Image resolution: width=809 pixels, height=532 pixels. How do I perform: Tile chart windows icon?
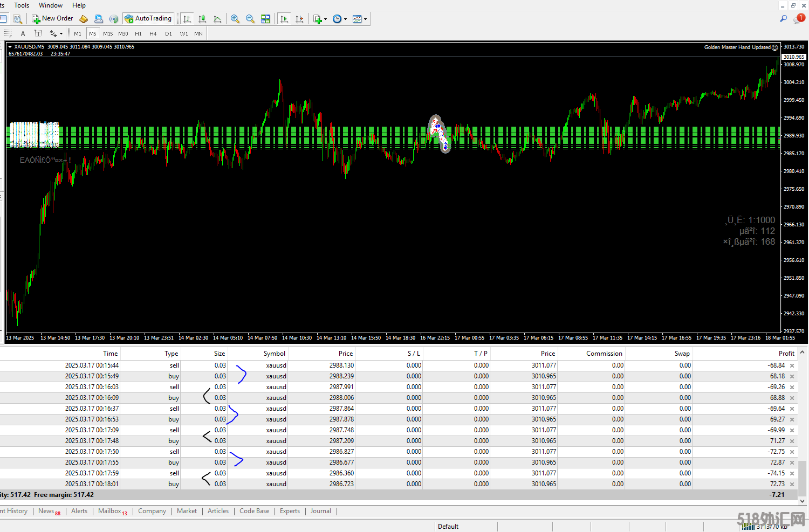(x=265, y=19)
